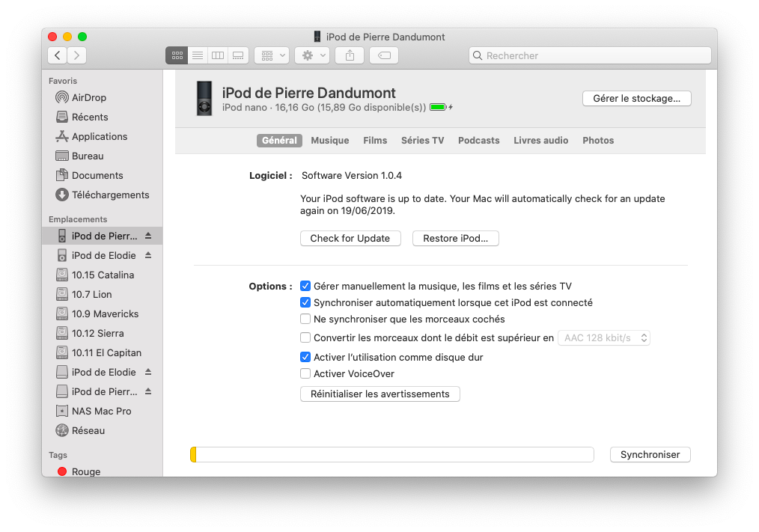Open the 10.9 Mavericks volume

(x=102, y=314)
